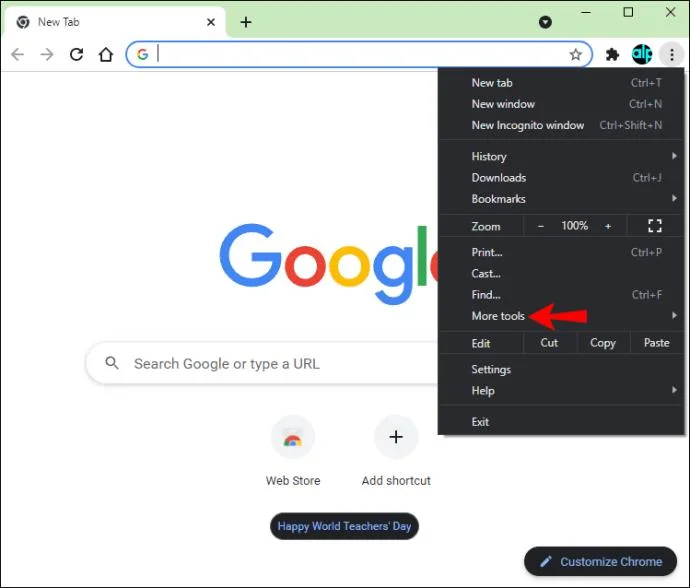Open Settings from the menu
The height and width of the screenshot is (588, 690).
click(562, 369)
